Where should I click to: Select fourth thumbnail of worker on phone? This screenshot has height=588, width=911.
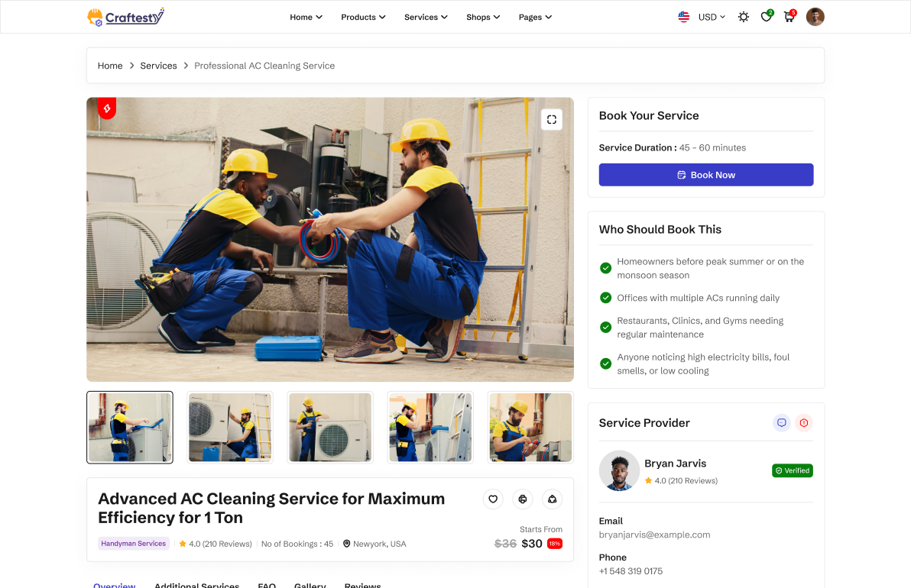[430, 427]
